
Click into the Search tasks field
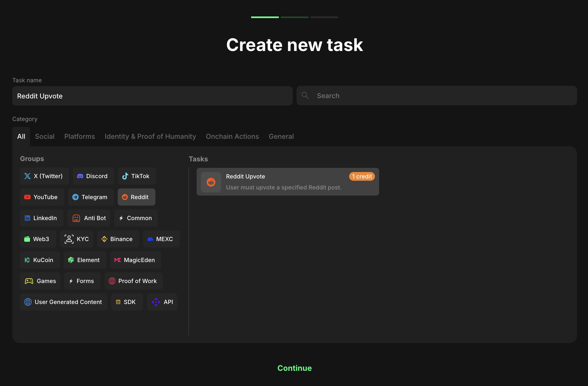(437, 96)
